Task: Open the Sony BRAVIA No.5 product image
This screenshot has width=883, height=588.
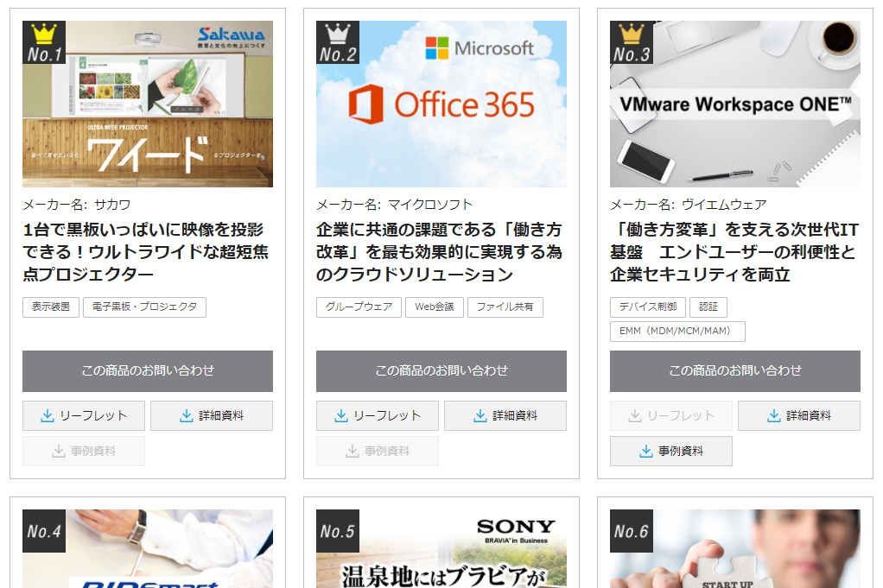Action: click(x=441, y=548)
